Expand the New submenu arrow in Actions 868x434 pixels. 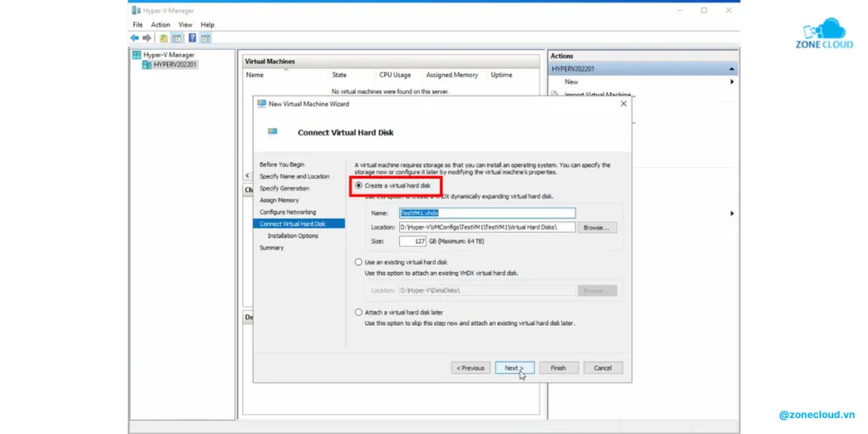click(x=732, y=82)
